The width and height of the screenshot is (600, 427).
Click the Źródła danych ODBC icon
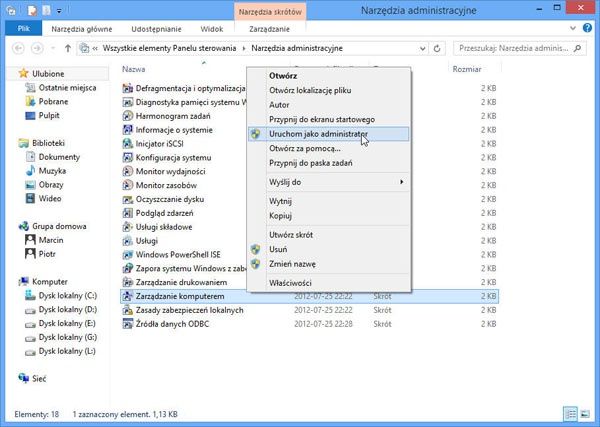point(127,324)
